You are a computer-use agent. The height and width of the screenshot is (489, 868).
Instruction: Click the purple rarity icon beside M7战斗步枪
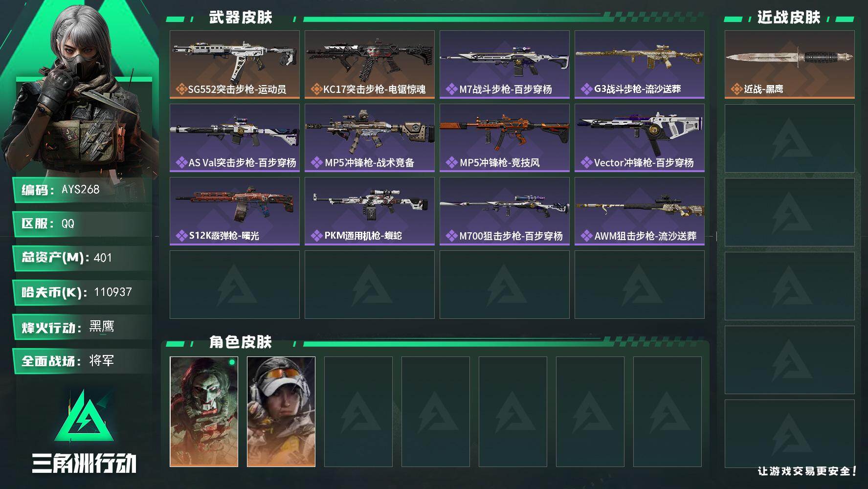(451, 89)
